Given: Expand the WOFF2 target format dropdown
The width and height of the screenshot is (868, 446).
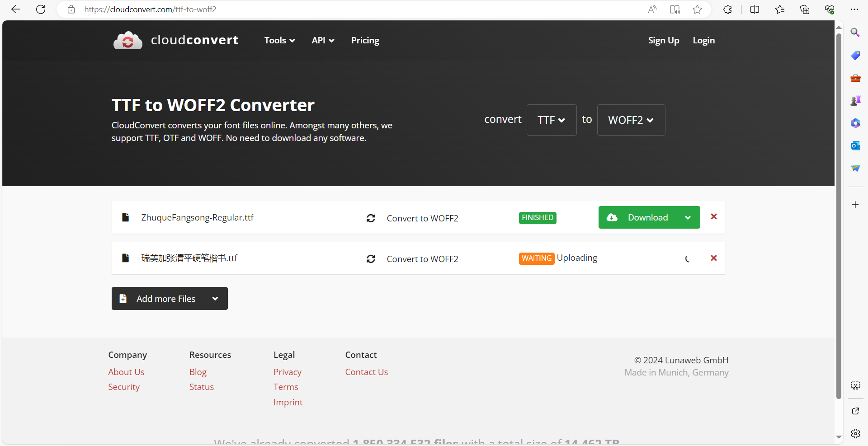Looking at the screenshot, I should (x=631, y=120).
